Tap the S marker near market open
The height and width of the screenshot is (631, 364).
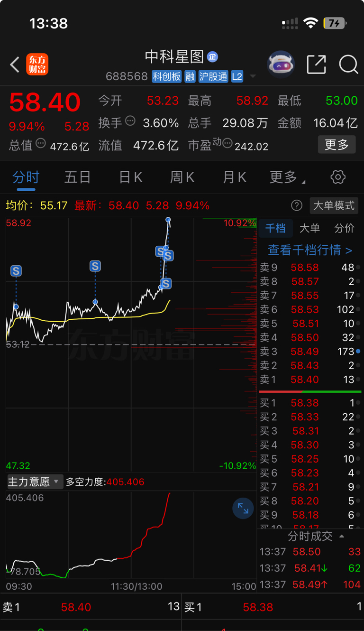(16, 271)
